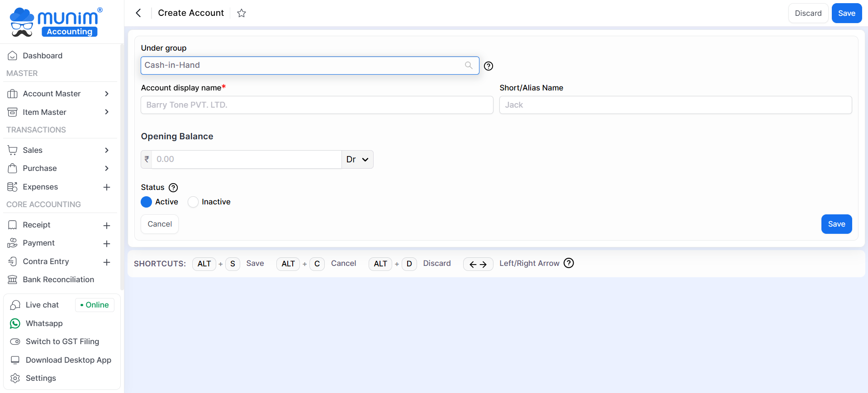Click the back arrow beside Create Account
The image size is (868, 393).
coord(138,13)
